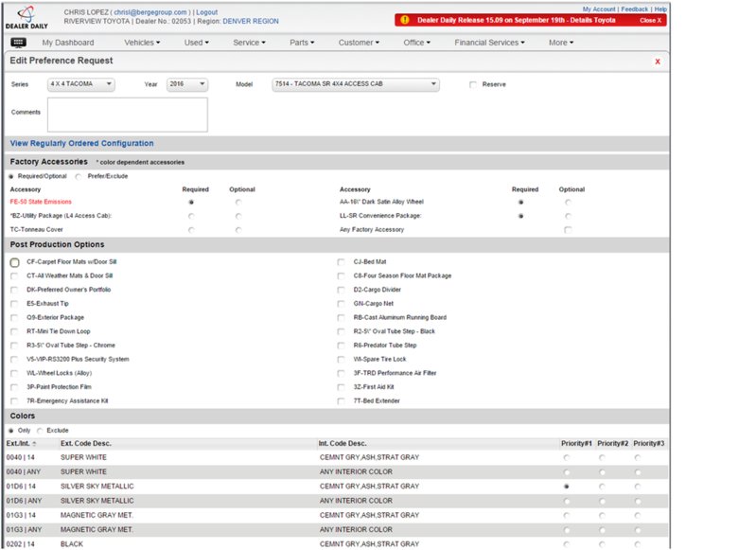Sort by the Ext./Int. column header
The image size is (756, 550).
point(21,443)
